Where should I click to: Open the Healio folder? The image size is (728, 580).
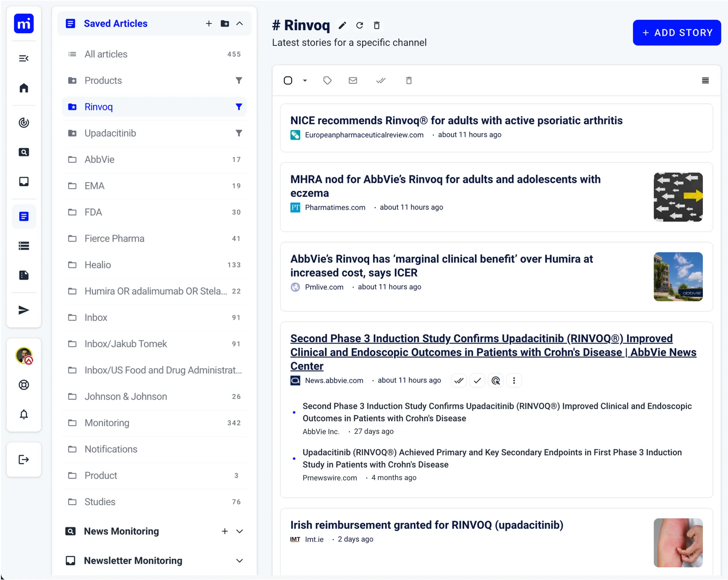pyautogui.click(x=154, y=265)
